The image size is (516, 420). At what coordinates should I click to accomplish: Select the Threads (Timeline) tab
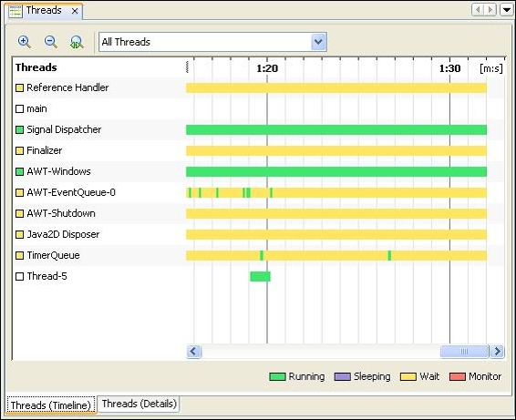coord(50,405)
